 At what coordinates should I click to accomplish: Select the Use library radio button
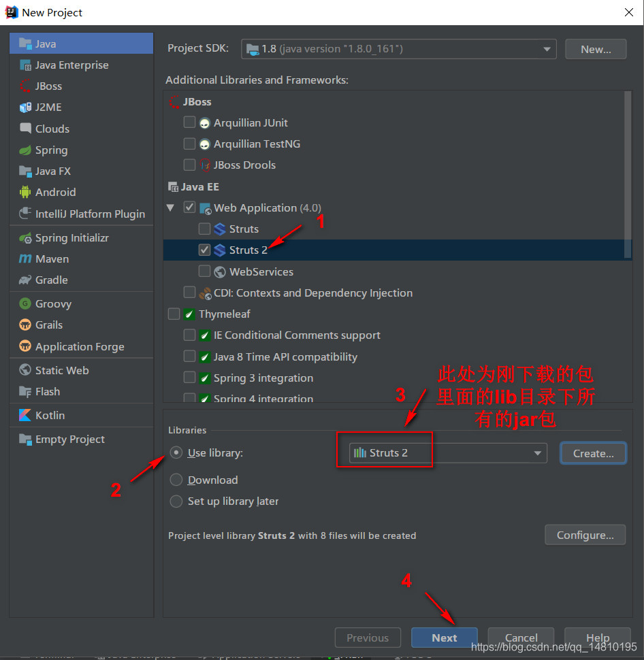coord(176,452)
